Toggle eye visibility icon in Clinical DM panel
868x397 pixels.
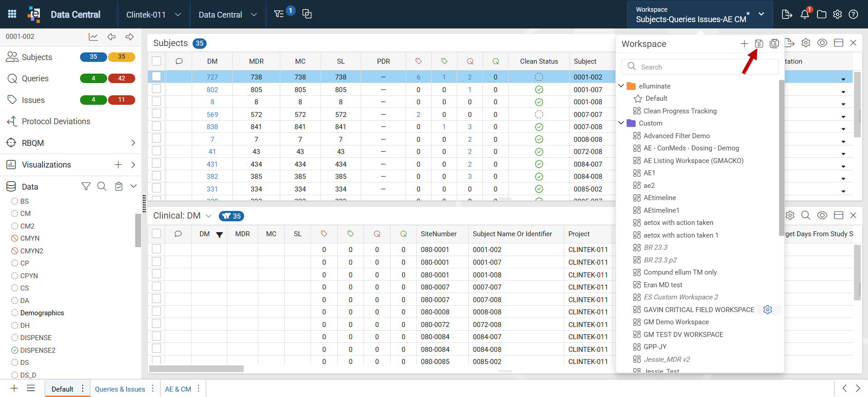tap(822, 215)
